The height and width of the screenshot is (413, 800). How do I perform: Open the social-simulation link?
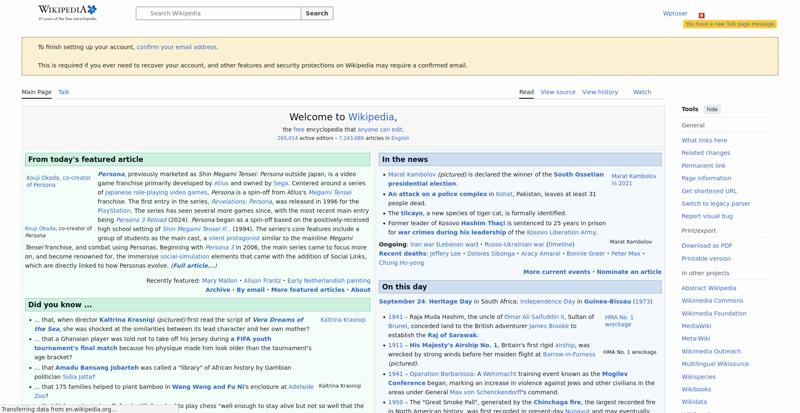tap(185, 257)
